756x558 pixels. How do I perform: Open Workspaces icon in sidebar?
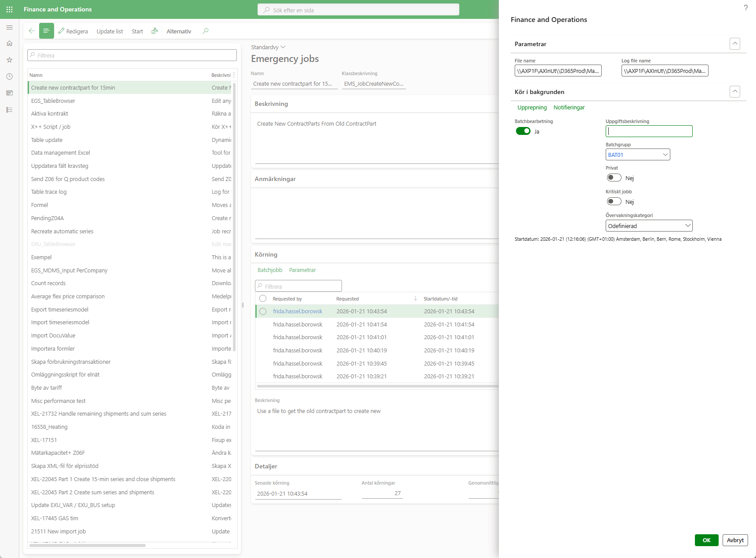tap(9, 93)
